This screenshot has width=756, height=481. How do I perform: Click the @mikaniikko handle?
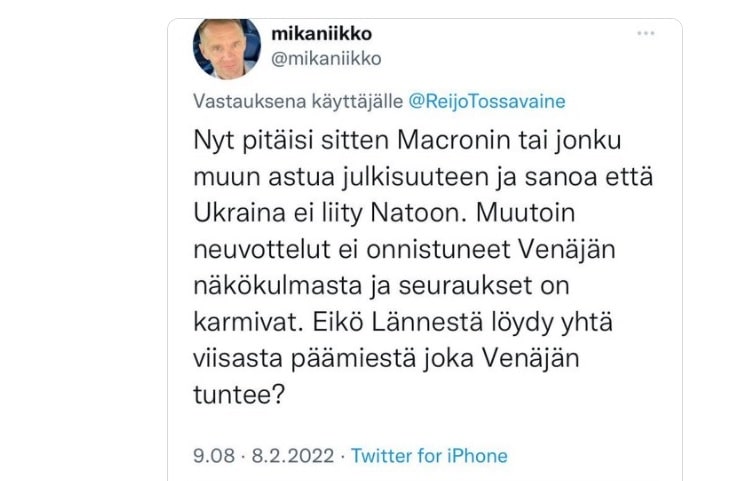pos(326,58)
